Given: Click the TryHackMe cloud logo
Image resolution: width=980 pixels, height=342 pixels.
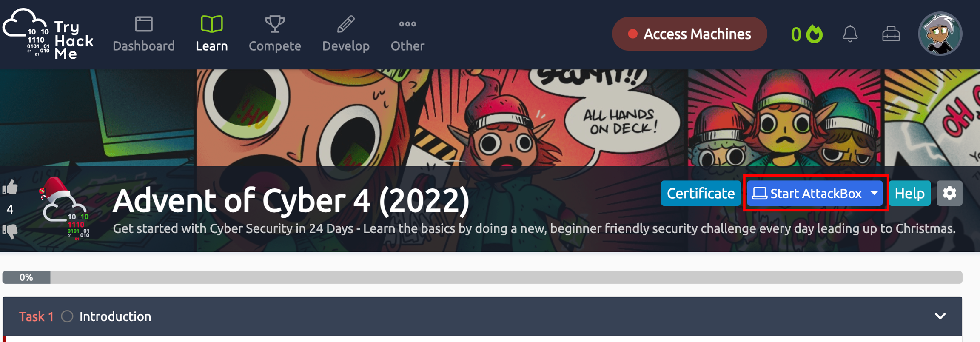Looking at the screenshot, I should tap(48, 34).
